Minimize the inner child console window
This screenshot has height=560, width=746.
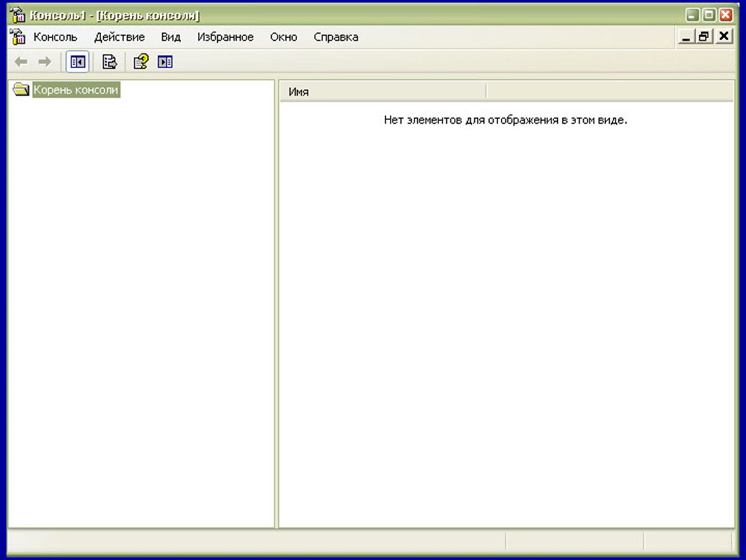686,36
